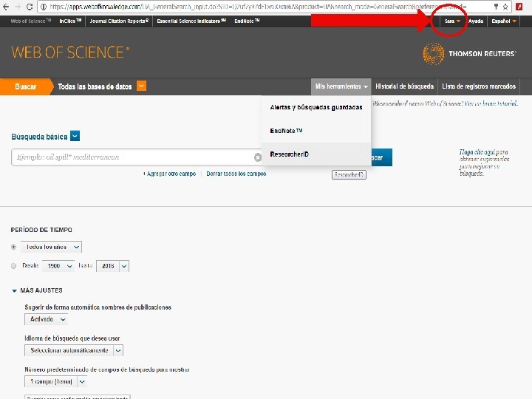Open Historial de búsqueda tab
The width and height of the screenshot is (532, 399).
404,86
